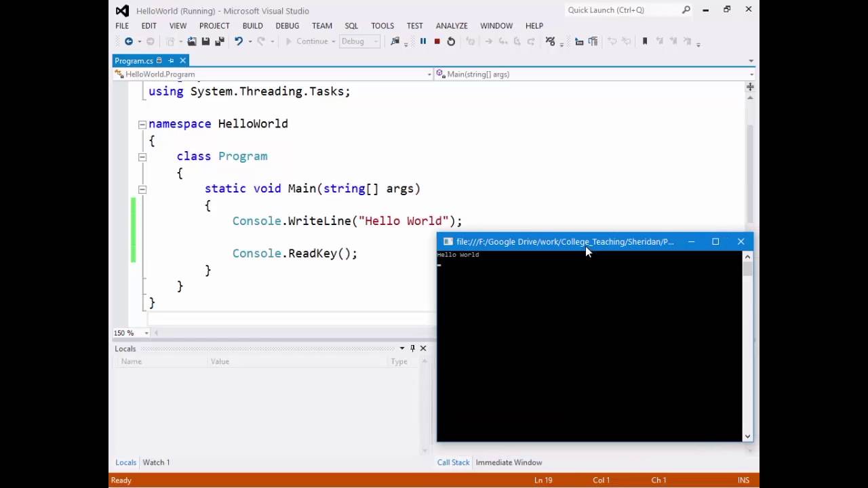Open the HELP menu
Image resolution: width=868 pixels, height=488 pixels.
tap(534, 26)
